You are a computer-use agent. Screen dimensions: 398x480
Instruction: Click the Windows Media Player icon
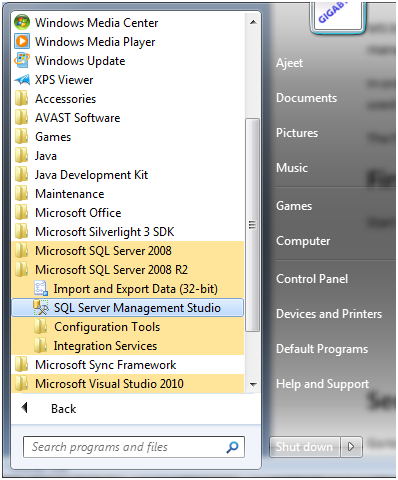click(22, 41)
